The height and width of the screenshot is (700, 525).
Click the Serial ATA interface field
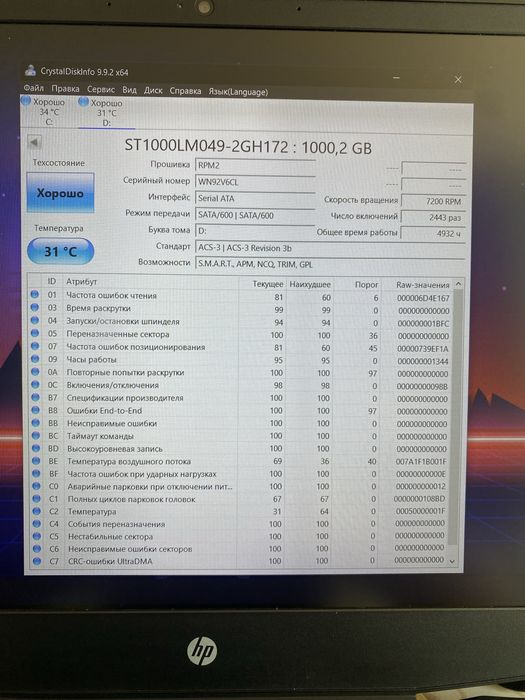pyautogui.click(x=255, y=199)
